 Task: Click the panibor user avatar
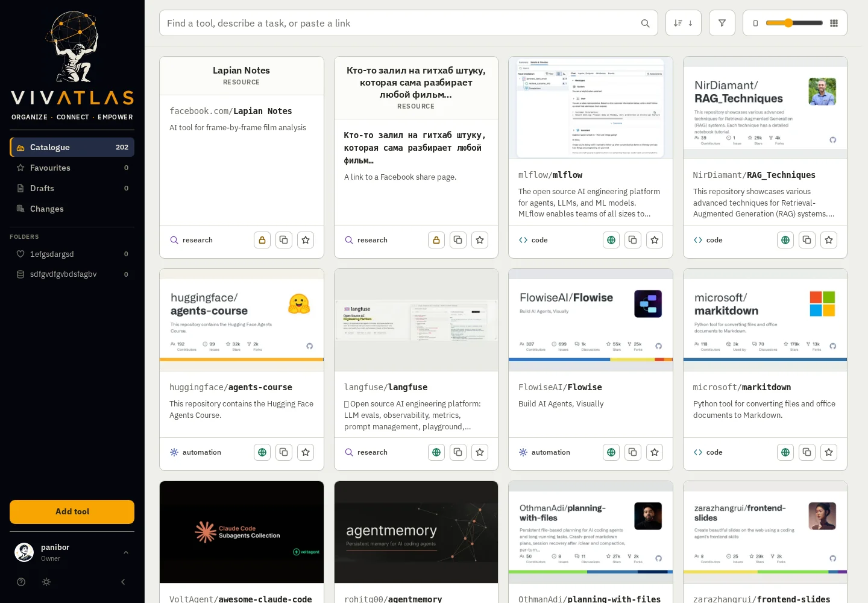[x=24, y=552]
